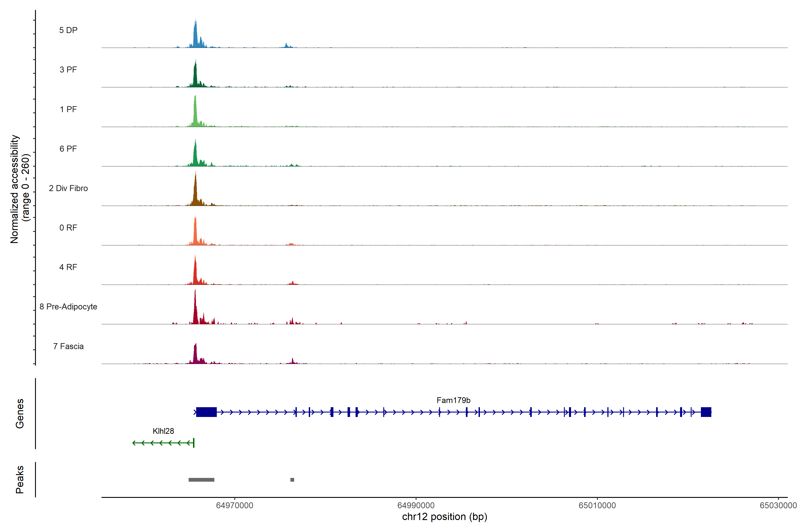Click the Klhl28 gene name label
798x532 pixels.
163,431
